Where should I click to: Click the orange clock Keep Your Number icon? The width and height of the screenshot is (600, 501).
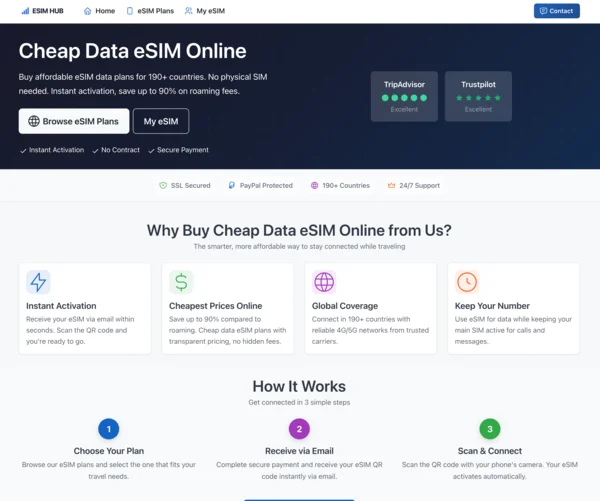tap(467, 282)
